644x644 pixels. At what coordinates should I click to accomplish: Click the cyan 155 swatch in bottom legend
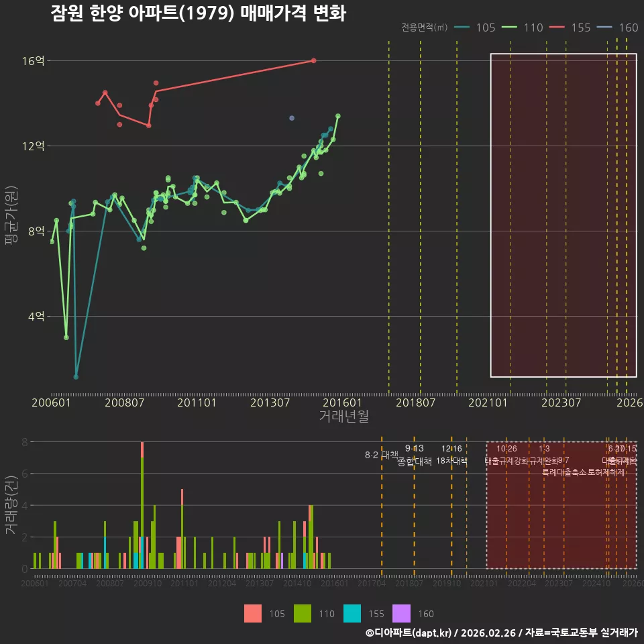click(352, 614)
